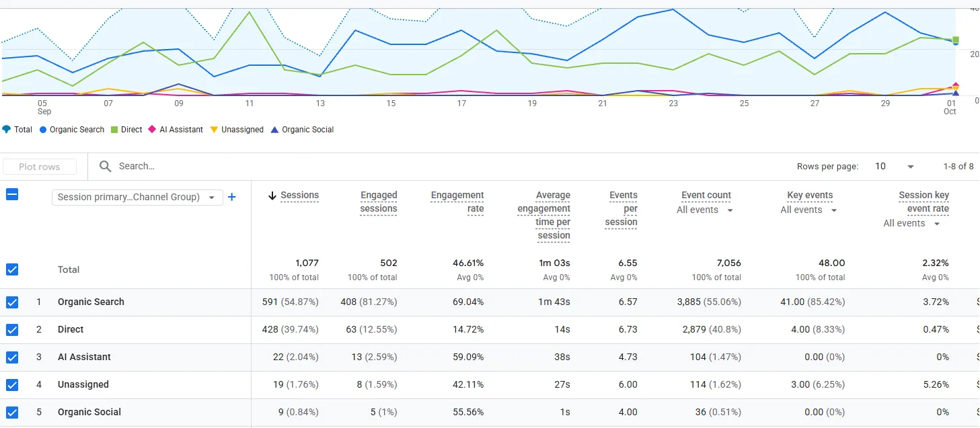Screen dimensions: 980x428
Task: Uncheck the Organic Social row checkbox
Action: coord(12,413)
